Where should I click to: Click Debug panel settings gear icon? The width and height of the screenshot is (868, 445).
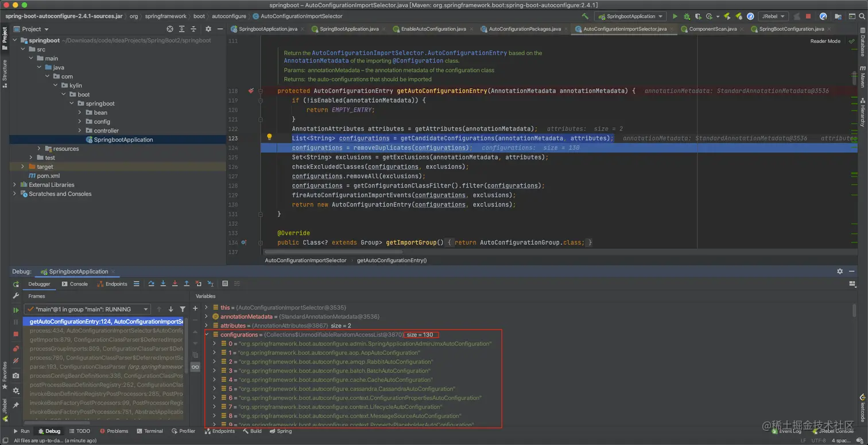pos(840,271)
